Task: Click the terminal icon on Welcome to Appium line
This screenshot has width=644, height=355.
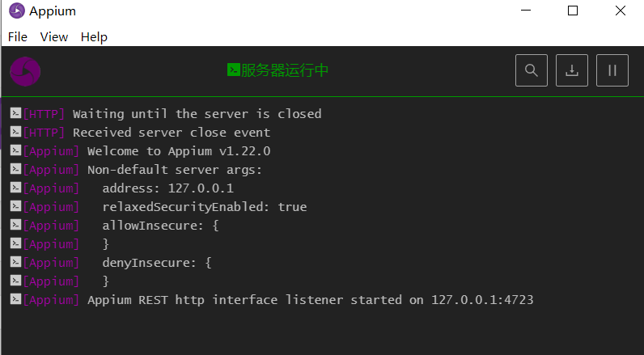Action: (15, 151)
